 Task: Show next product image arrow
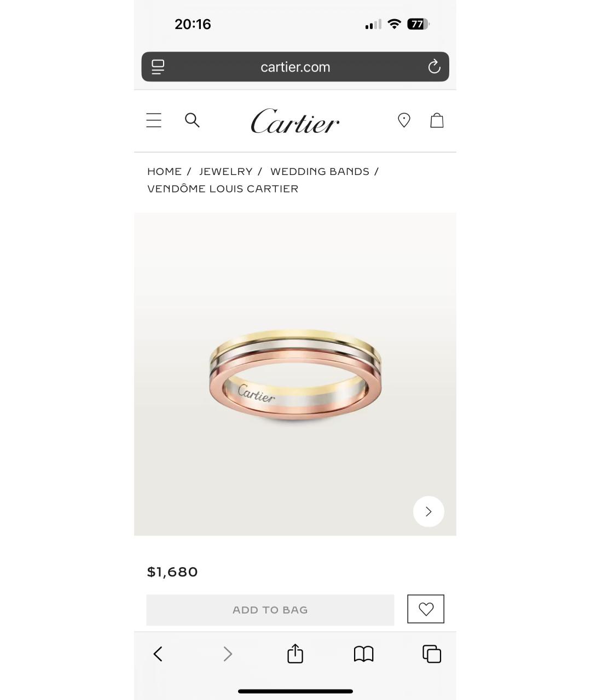pos(428,511)
